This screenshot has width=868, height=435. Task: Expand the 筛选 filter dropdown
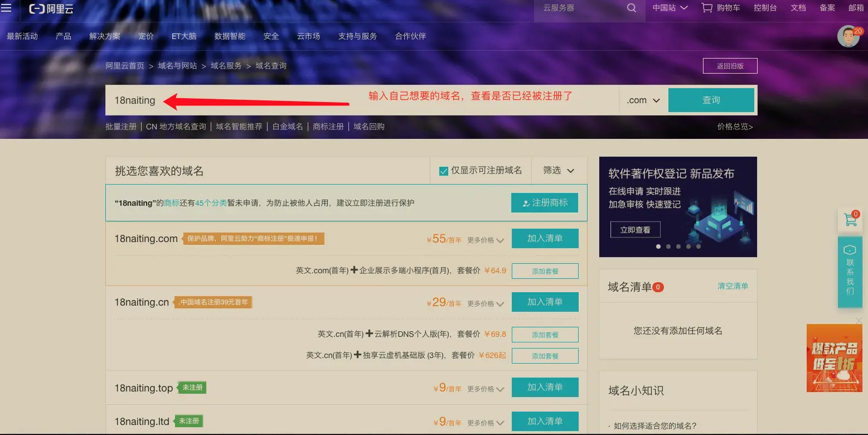pyautogui.click(x=559, y=170)
